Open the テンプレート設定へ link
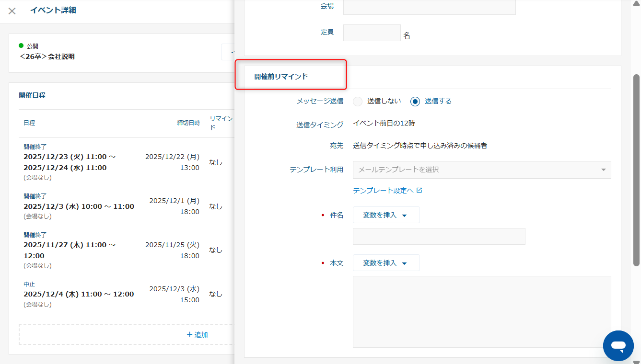641x364 pixels. [383, 190]
